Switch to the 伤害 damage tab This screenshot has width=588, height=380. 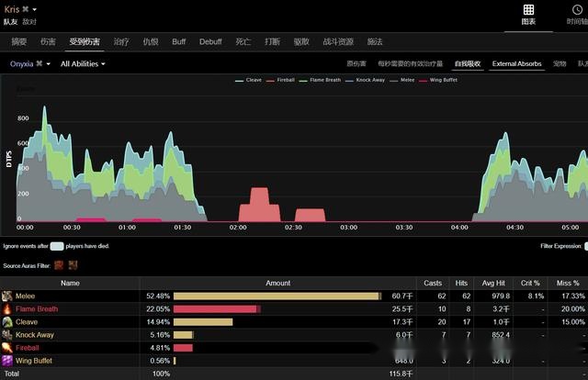[48, 41]
